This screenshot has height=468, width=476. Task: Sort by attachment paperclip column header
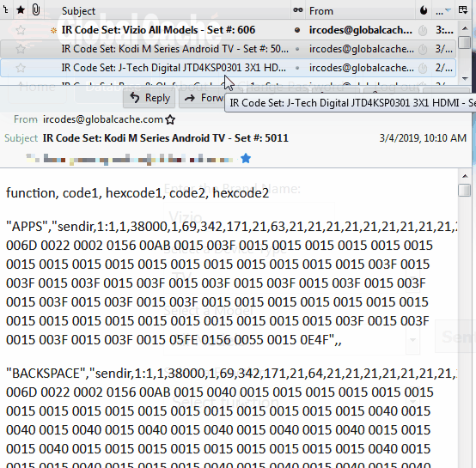(x=36, y=10)
